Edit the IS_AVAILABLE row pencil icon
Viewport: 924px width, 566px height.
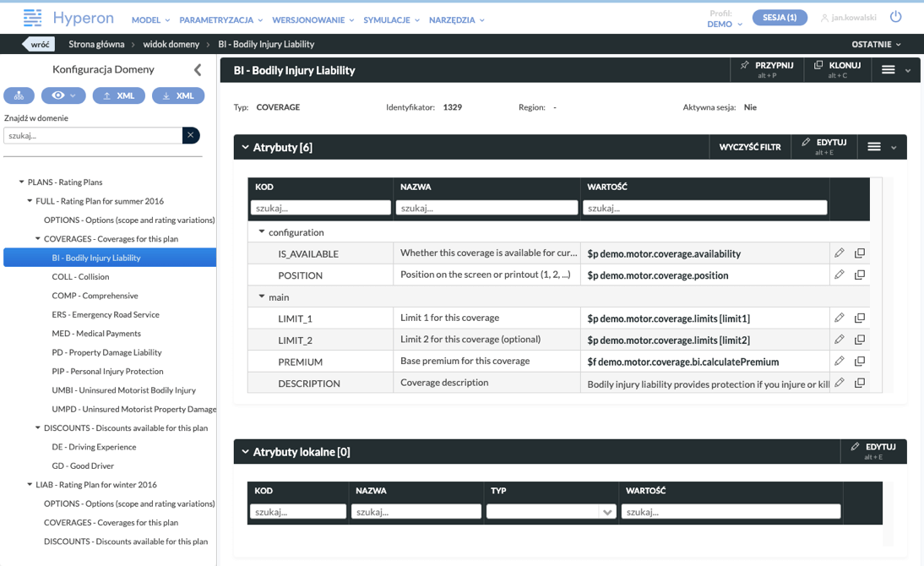coord(840,253)
